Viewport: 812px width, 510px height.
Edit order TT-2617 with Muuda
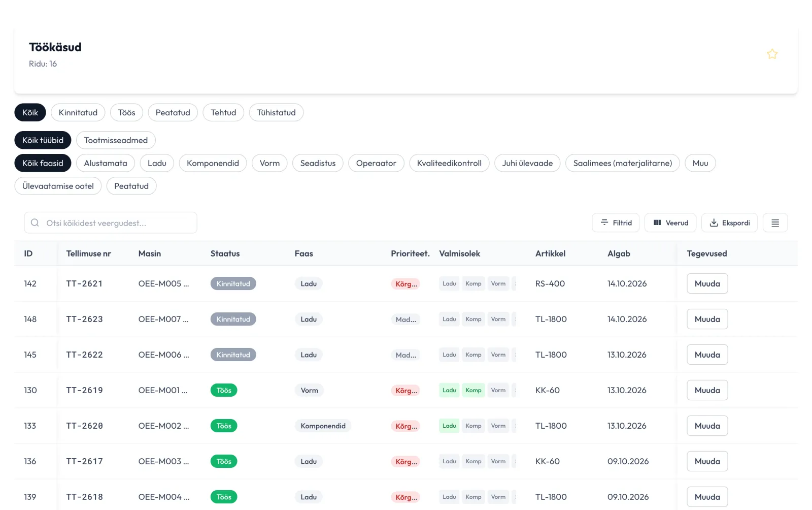point(707,461)
